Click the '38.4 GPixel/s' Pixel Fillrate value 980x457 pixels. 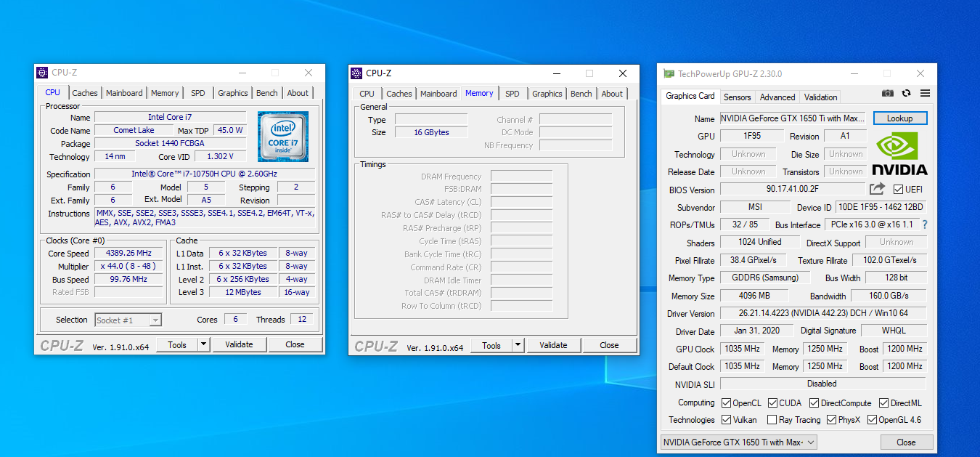pos(754,260)
